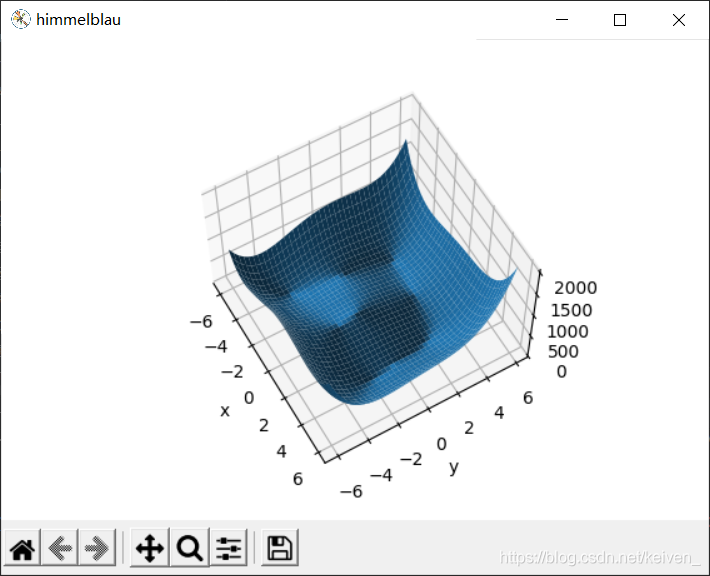Viewport: 710px width, 576px height.
Task: Close the himmelblau window
Action: coord(679,20)
